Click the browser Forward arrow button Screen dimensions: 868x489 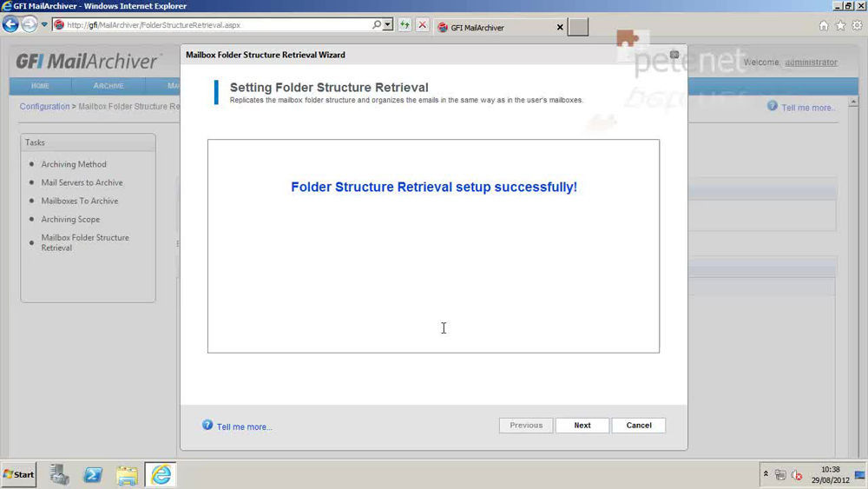tap(30, 24)
